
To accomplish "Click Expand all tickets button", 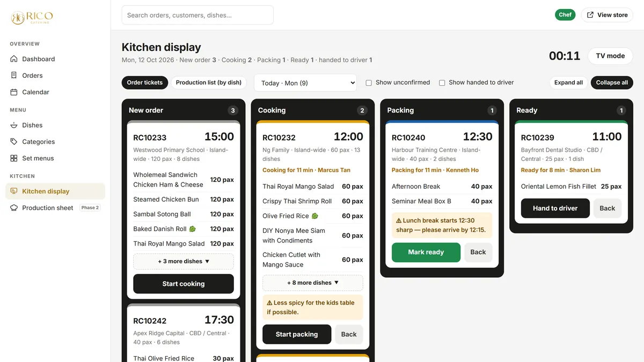I will [568, 83].
